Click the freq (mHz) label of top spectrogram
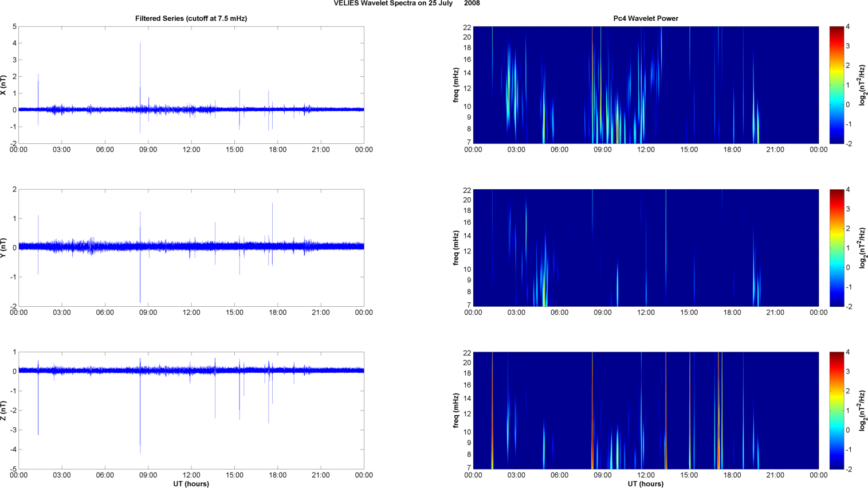Image resolution: width=868 pixels, height=488 pixels. coord(456,85)
